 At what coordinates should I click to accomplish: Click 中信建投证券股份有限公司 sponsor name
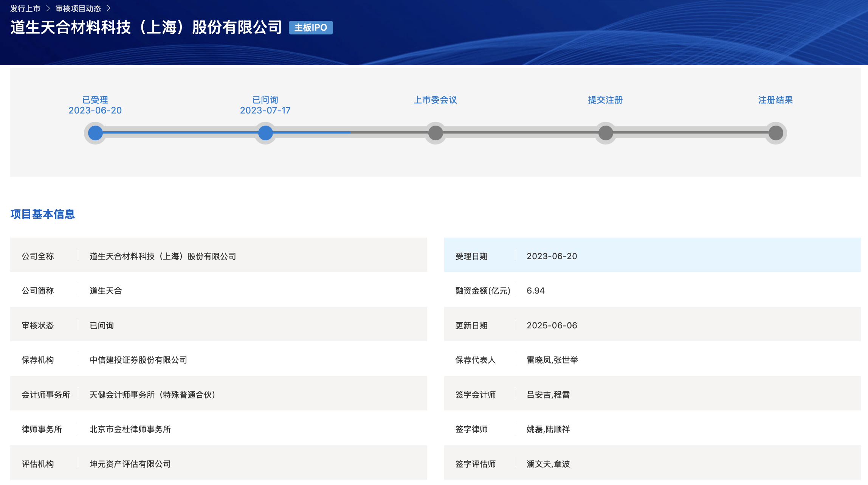coord(138,360)
